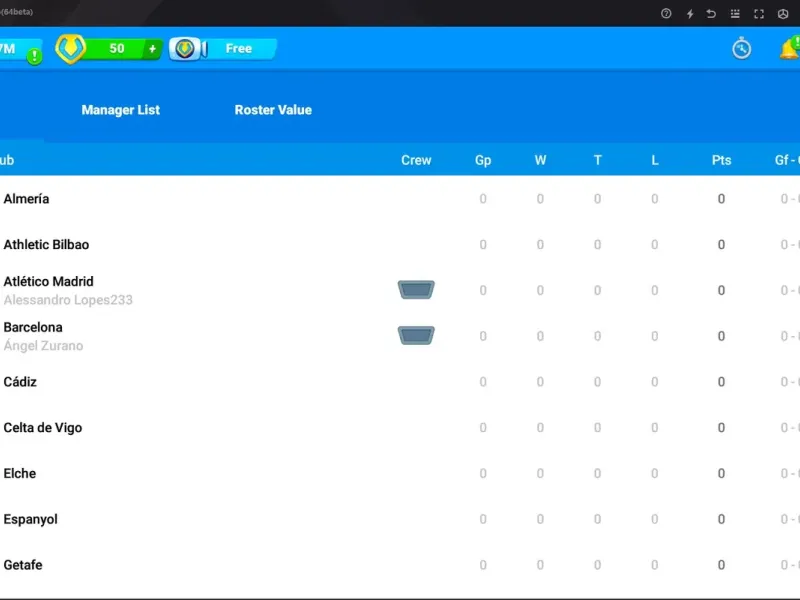Viewport: 800px width, 600px height.
Task: Click the L column header
Action: click(655, 160)
